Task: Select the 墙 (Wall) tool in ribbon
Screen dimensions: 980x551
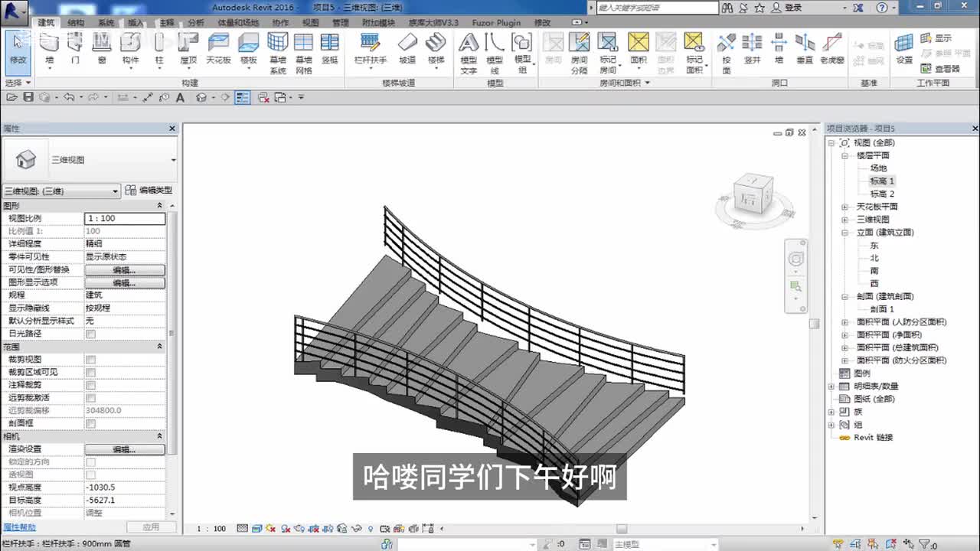Action: point(50,49)
